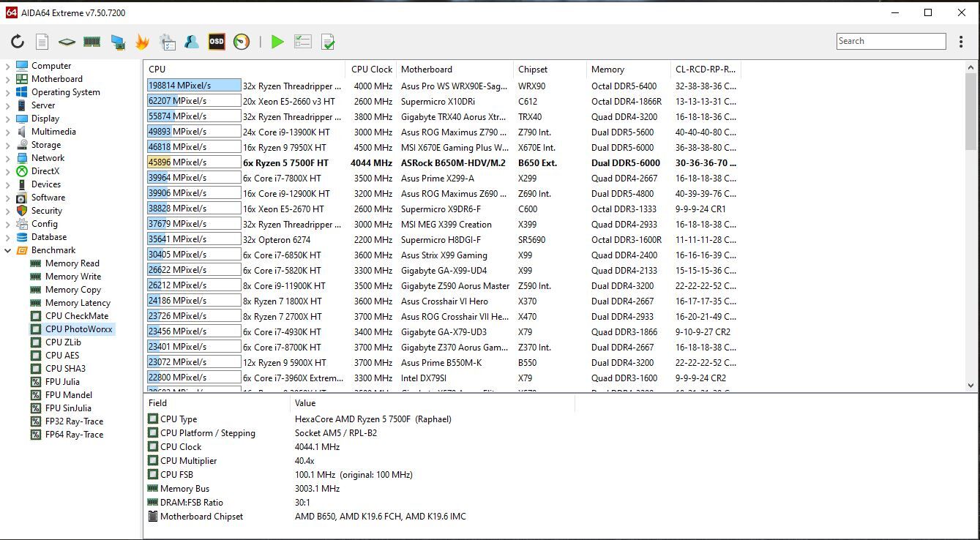The width and height of the screenshot is (980, 540).
Task: Click into the Search field
Action: tap(891, 41)
